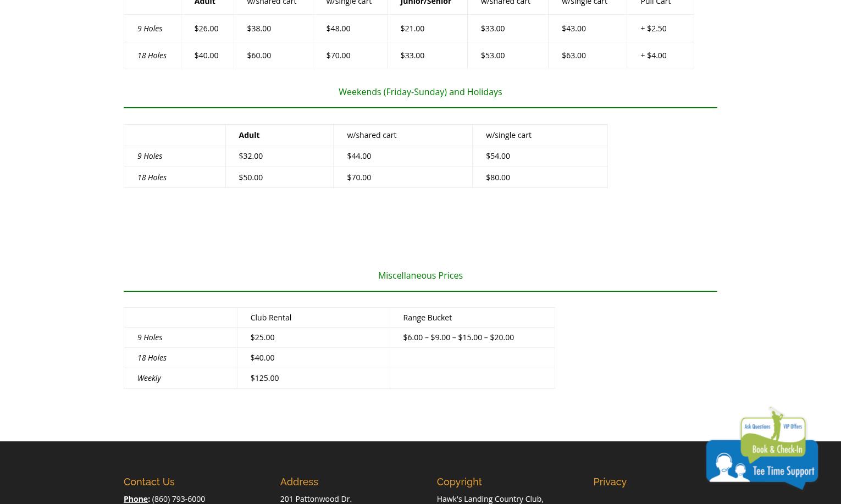Click the '$53.00' price cell
Viewport: 841px width, 504px height.
click(493, 55)
